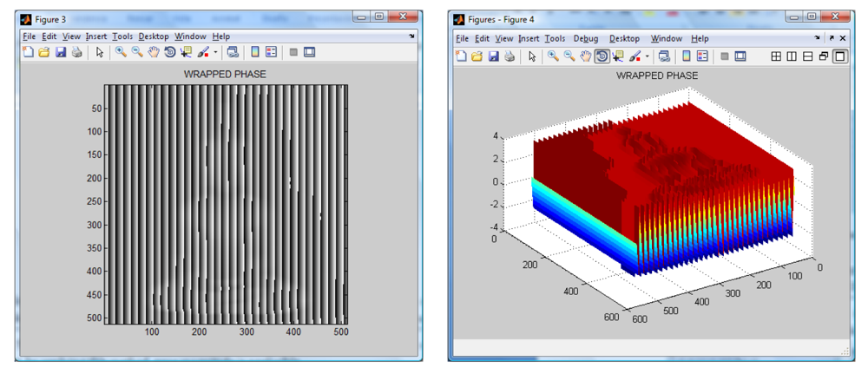Viewport: 868px width, 374px height.
Task: Click Show Plot Tools icon in Figure 4
Action: click(740, 56)
